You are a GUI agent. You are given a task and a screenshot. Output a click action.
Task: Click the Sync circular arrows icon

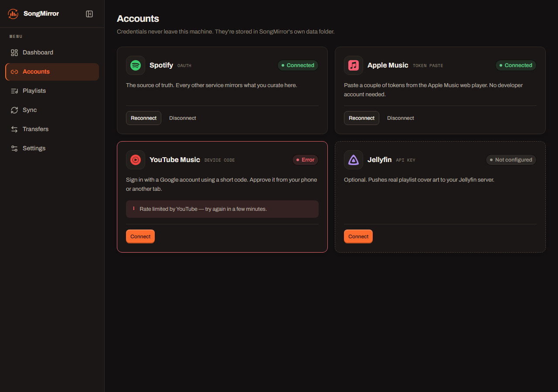click(x=14, y=110)
